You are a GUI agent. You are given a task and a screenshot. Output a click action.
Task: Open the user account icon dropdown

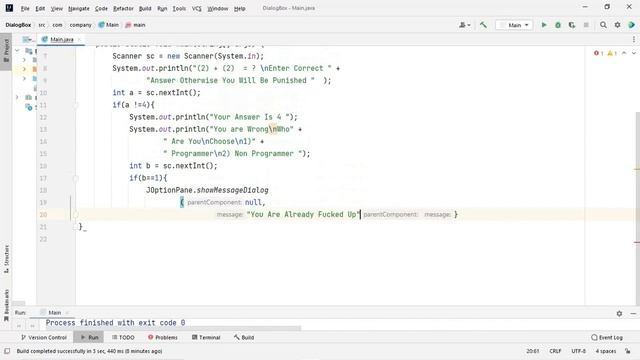pos(464,25)
